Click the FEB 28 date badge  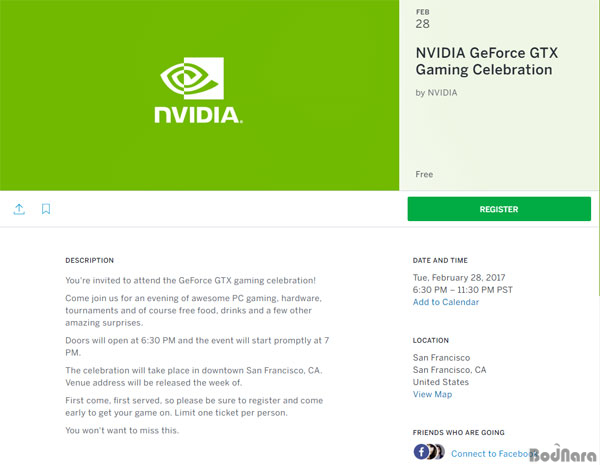pos(422,19)
